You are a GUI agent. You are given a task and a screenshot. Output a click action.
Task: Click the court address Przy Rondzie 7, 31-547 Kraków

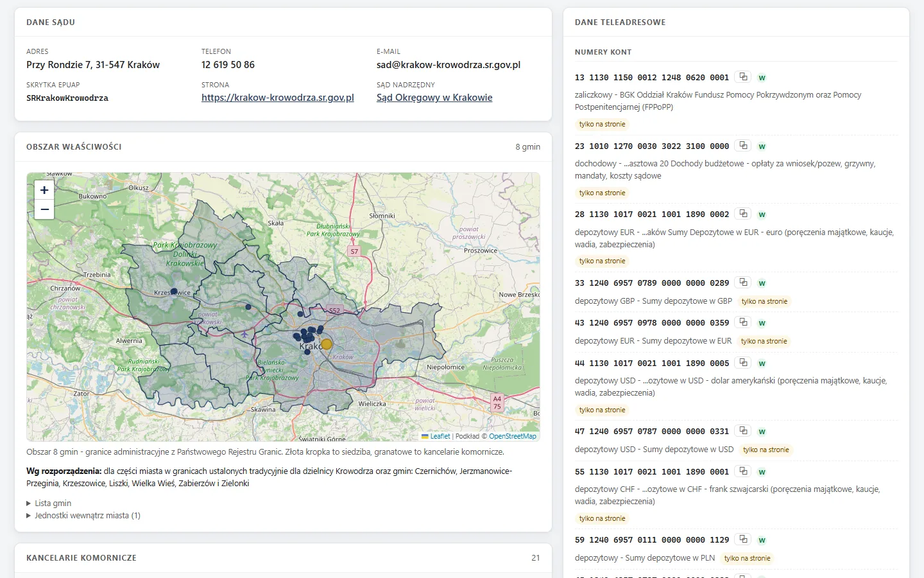[93, 65]
